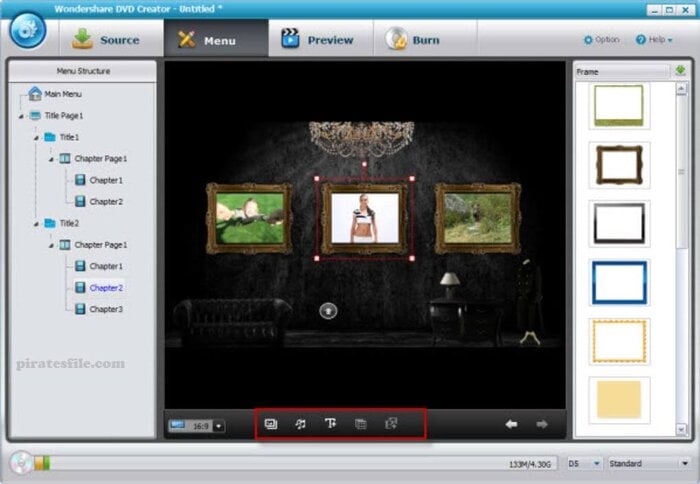The height and width of the screenshot is (484, 700).
Task: Select the left framed thumbnail on the canvas
Action: click(249, 218)
